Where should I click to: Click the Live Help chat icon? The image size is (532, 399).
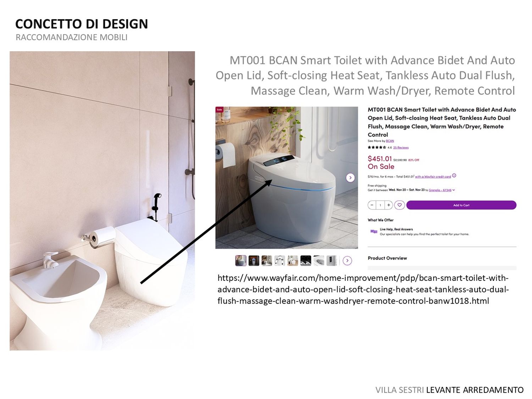click(x=373, y=231)
